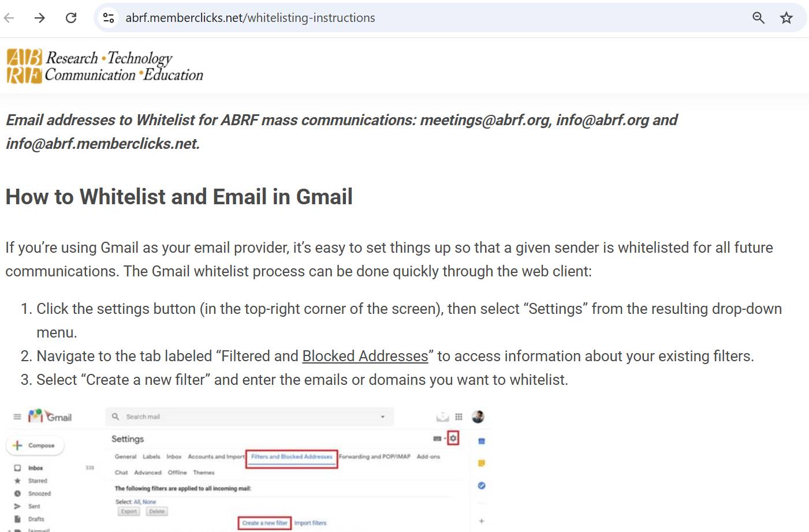This screenshot has height=532, width=809.
Task: Switch to the Filters and Blocked Addresses tab
Action: pyautogui.click(x=292, y=456)
